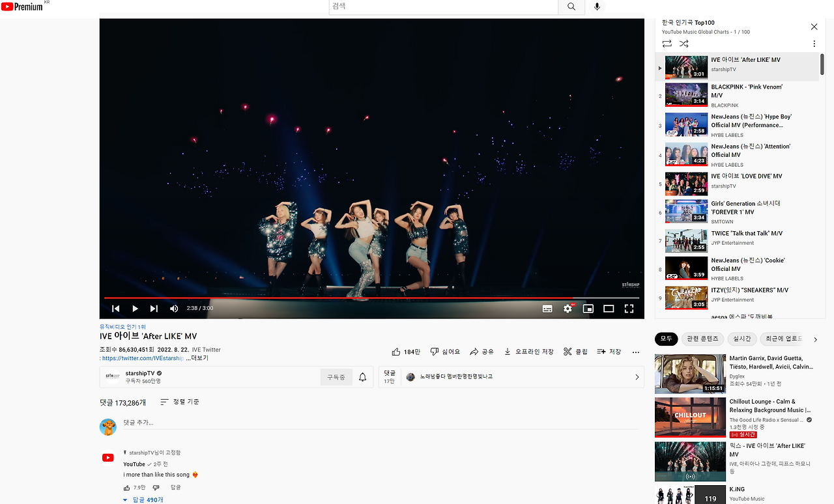Open playlist options three-dot menu
The height and width of the screenshot is (504, 834).
(814, 44)
